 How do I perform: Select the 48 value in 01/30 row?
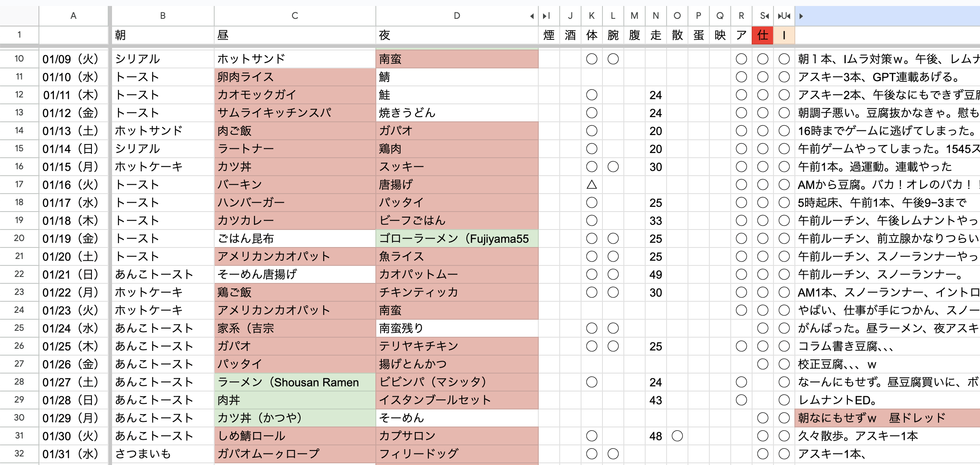tap(656, 436)
